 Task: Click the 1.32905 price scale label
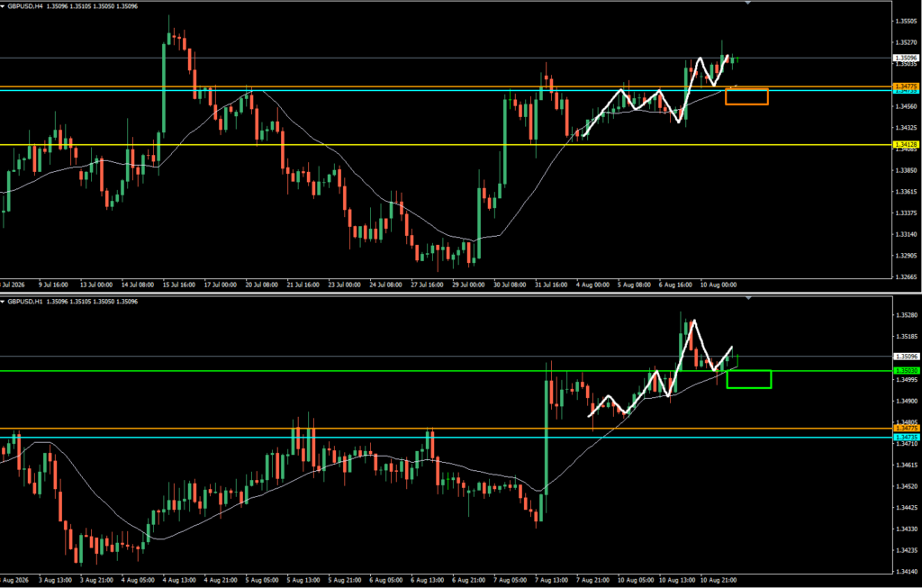(x=906, y=256)
